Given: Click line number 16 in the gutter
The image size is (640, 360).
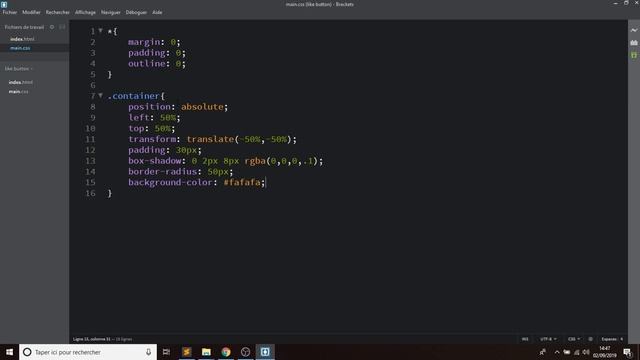Looking at the screenshot, I should click(90, 193).
